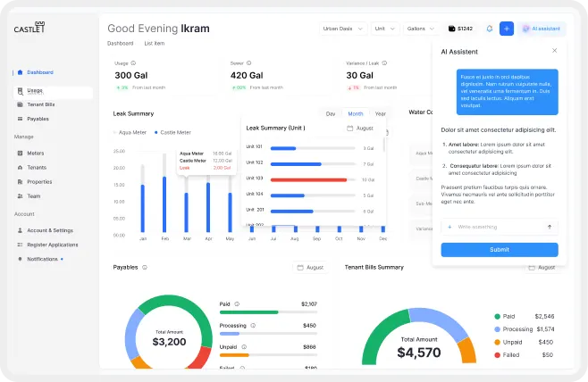The height and width of the screenshot is (382, 588).
Task: Click the Usage info icon
Action: (x=133, y=62)
